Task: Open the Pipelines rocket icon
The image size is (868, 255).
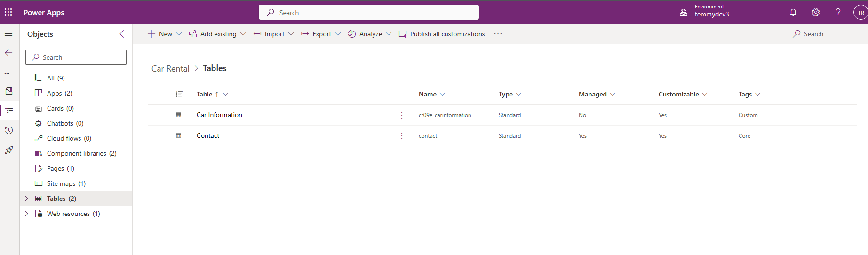Action: pyautogui.click(x=9, y=150)
